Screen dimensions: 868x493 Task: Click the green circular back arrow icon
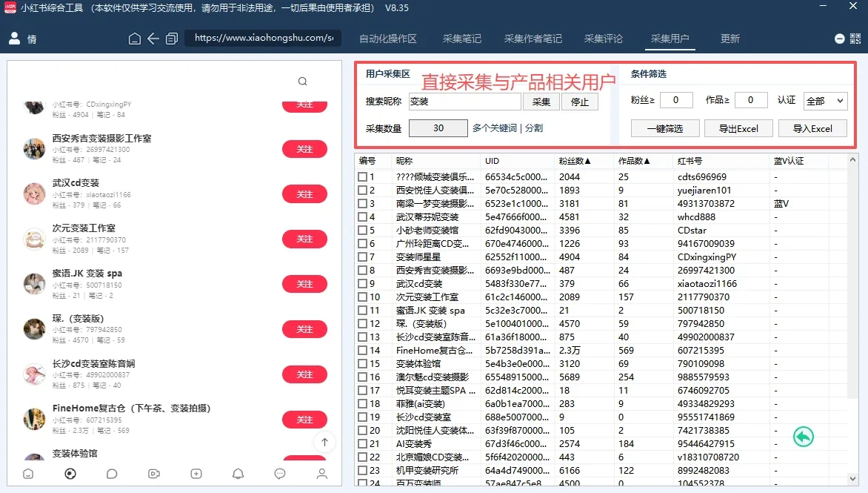coord(804,437)
